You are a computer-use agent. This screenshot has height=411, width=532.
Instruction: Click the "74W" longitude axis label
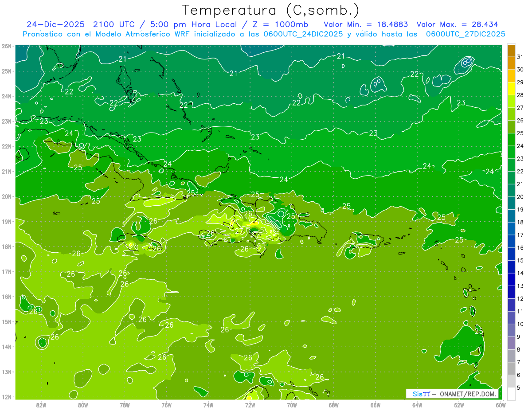point(208,405)
